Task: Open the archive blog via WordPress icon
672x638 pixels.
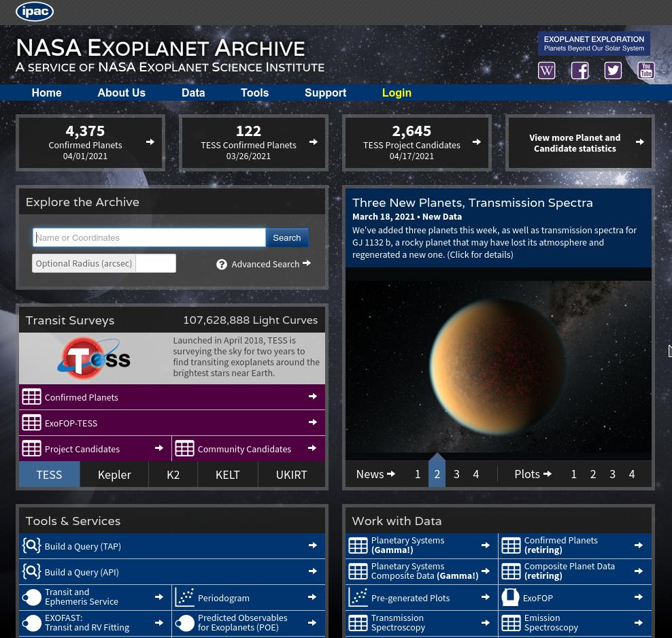Action: point(546,70)
